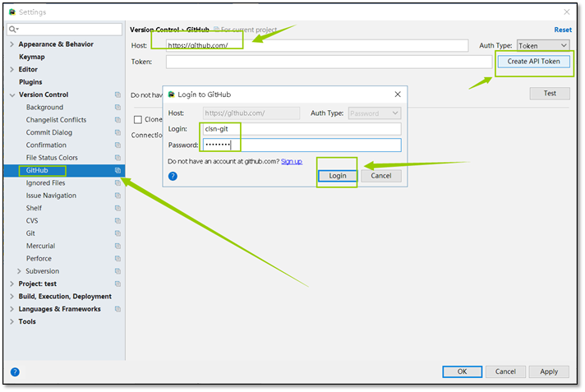Screen dimensions: 585x392
Task: Expand the Appearance & Behavior section
Action: [12, 44]
